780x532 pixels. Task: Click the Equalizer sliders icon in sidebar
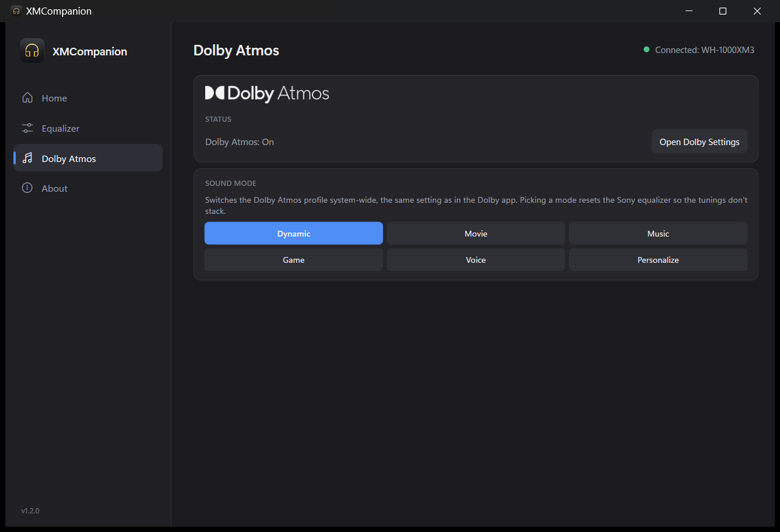click(27, 128)
